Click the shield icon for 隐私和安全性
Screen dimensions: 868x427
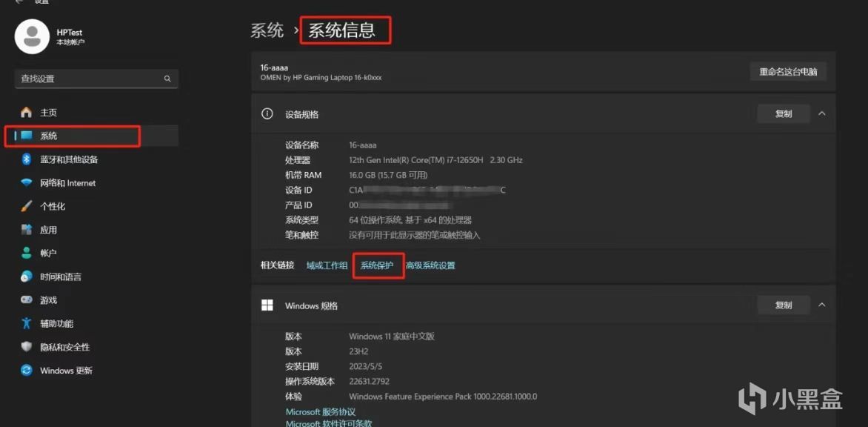point(26,347)
